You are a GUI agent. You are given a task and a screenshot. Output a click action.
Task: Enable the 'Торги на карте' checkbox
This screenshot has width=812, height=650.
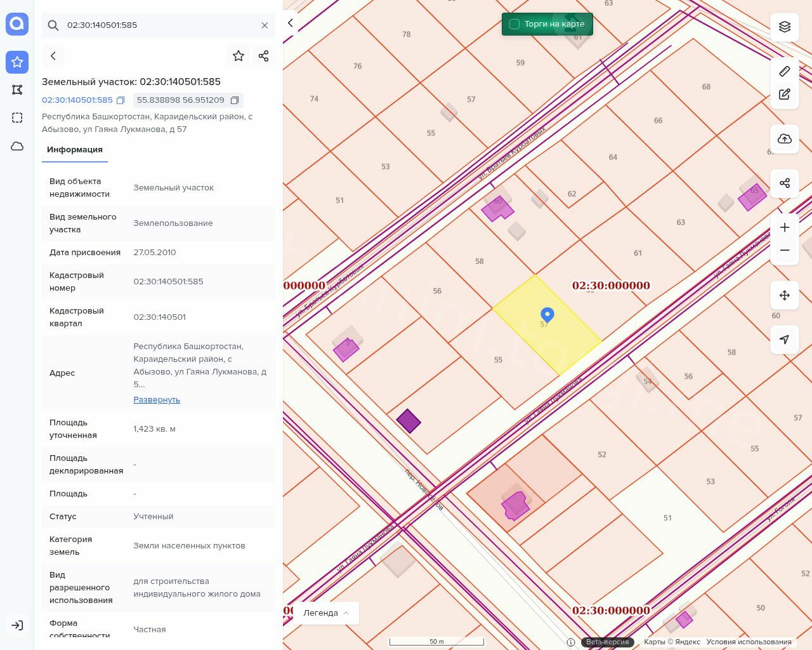point(514,24)
